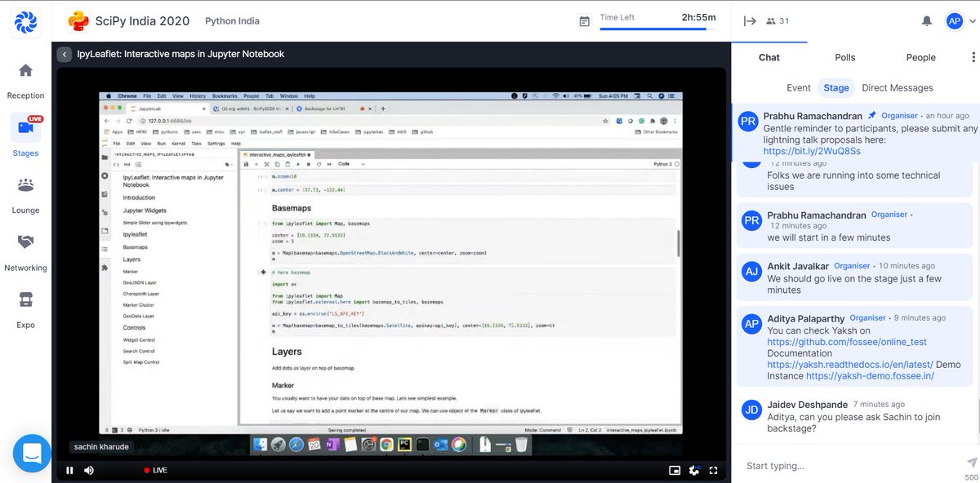Click Jupyter Widgets in notebook table of contents
Image resolution: width=980 pixels, height=483 pixels.
145,210
